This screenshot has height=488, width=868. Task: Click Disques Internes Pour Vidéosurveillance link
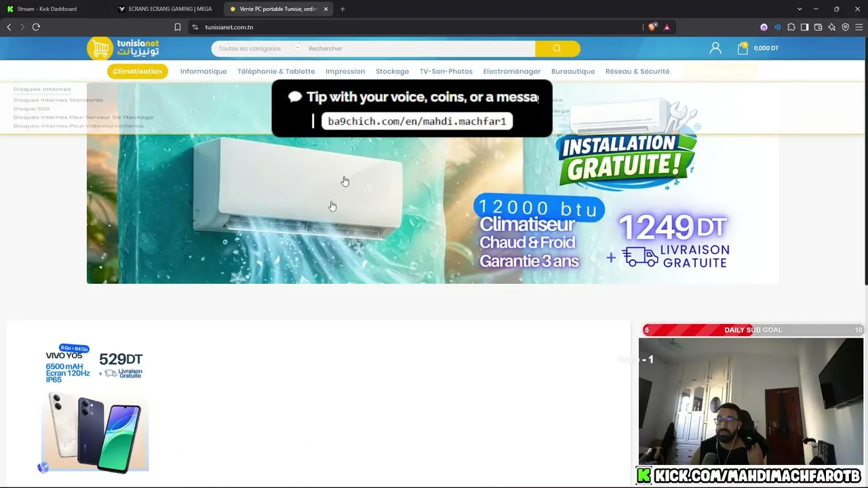(79, 126)
